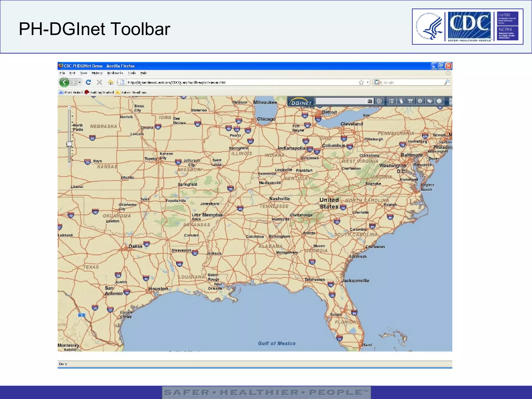Open the Help menu
Image resolution: width=532 pixels, height=399 pixels.
point(144,73)
